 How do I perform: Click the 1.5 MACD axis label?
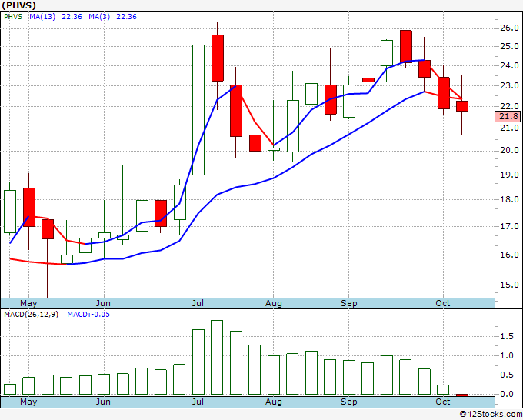coord(507,336)
